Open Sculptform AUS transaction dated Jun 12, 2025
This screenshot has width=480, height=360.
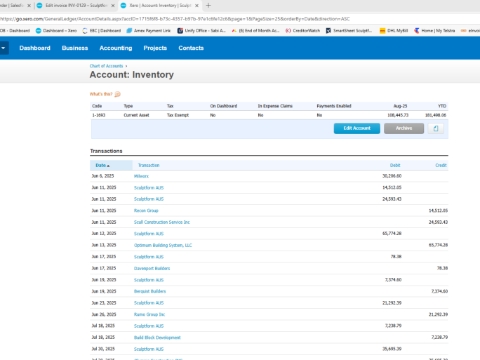[x=149, y=234]
